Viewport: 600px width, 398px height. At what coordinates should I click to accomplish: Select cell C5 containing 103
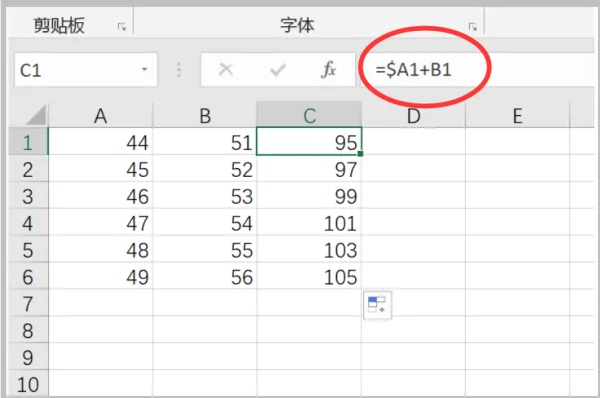(x=309, y=249)
